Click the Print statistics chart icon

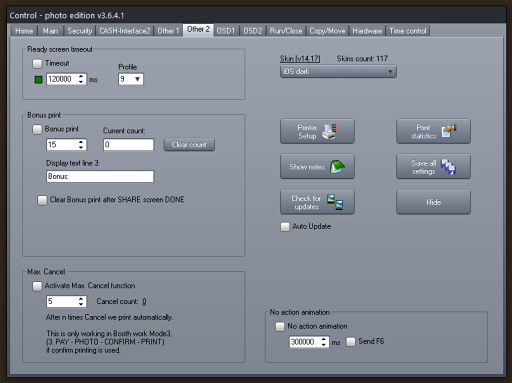(449, 131)
